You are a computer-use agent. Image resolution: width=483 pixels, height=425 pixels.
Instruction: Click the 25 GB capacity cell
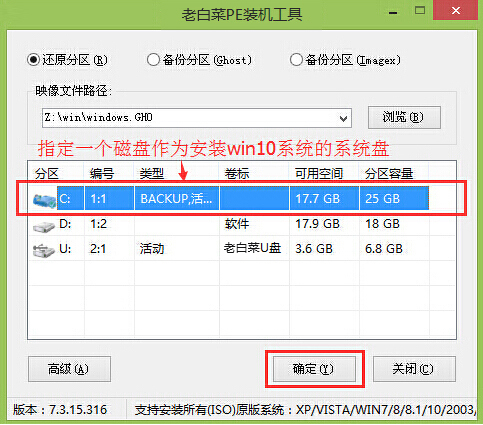(394, 199)
